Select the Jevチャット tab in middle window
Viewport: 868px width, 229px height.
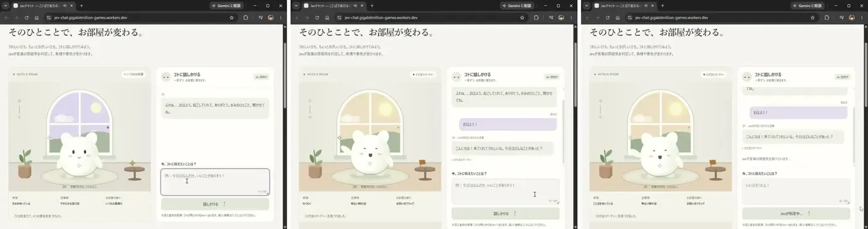pyautogui.click(x=331, y=6)
